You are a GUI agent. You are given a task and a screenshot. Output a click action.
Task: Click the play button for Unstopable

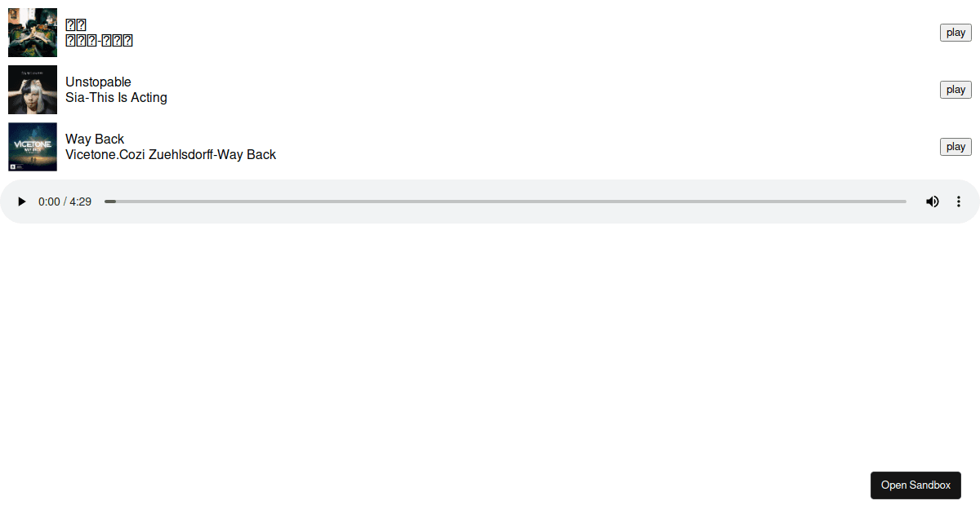955,90
